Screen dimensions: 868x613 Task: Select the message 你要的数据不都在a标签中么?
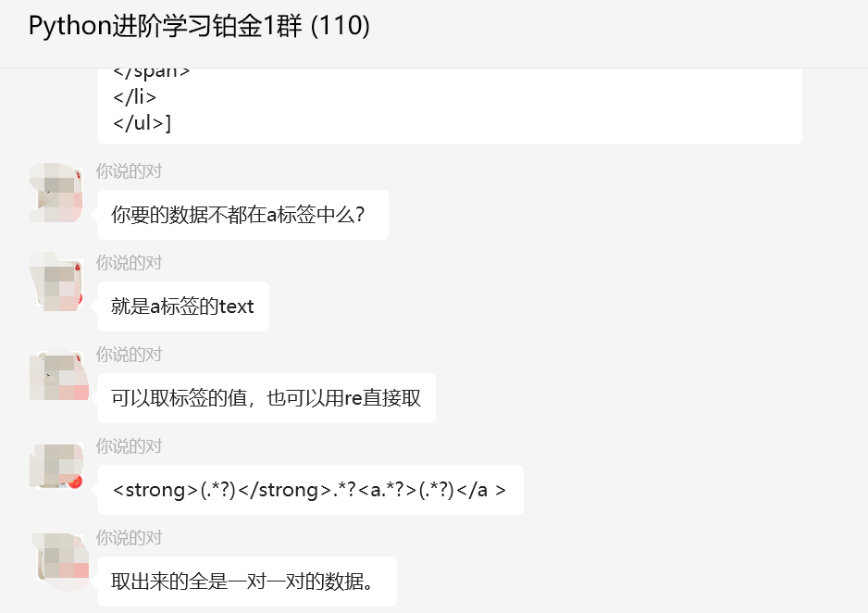click(x=242, y=215)
